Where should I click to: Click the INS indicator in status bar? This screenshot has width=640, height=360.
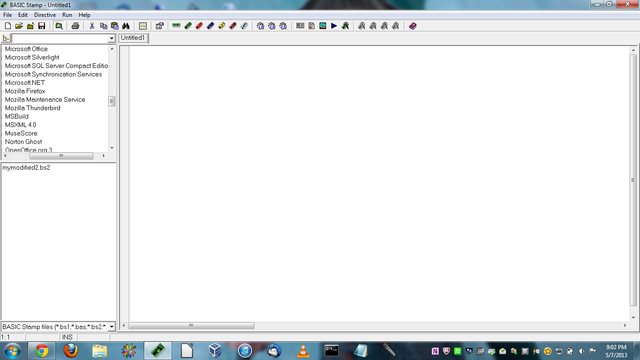click(x=67, y=337)
